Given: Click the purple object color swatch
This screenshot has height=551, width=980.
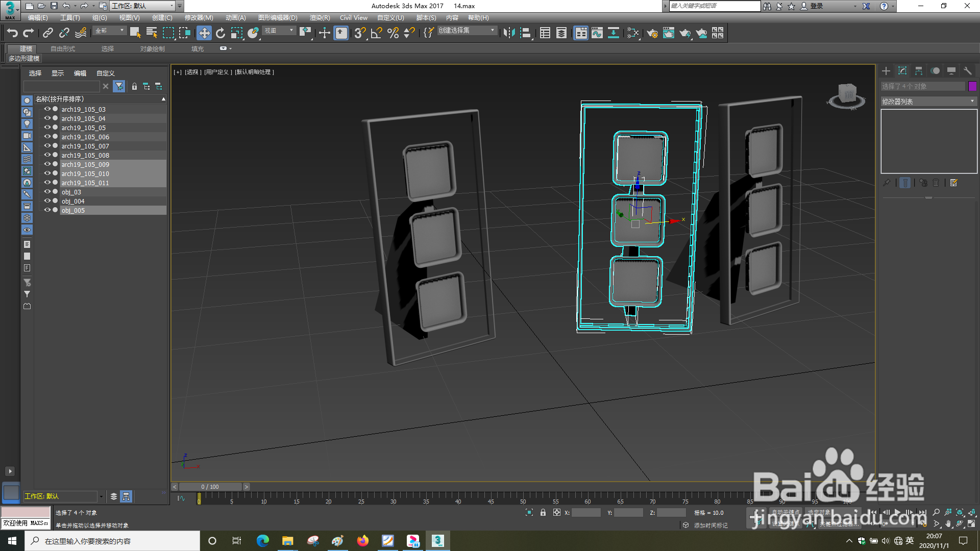Looking at the screenshot, I should click(x=972, y=86).
